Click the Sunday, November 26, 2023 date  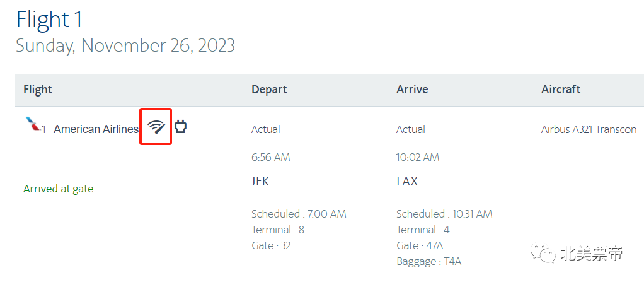pyautogui.click(x=125, y=46)
